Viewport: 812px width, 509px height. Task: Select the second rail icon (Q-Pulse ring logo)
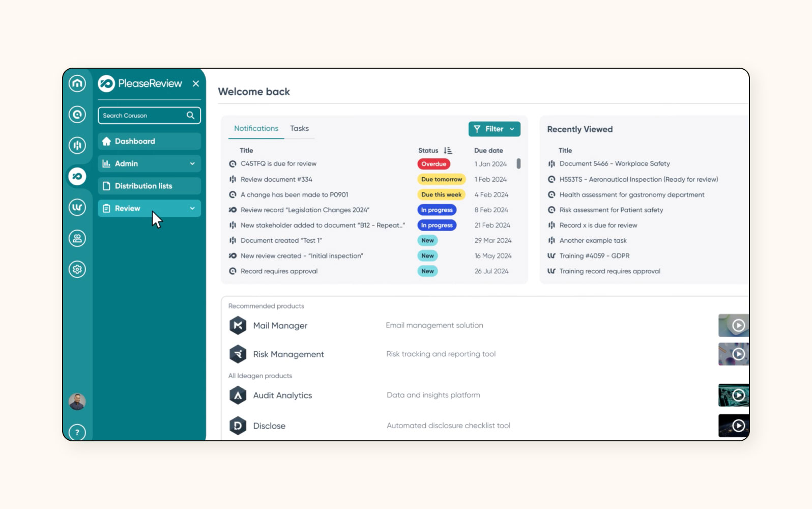pyautogui.click(x=77, y=115)
